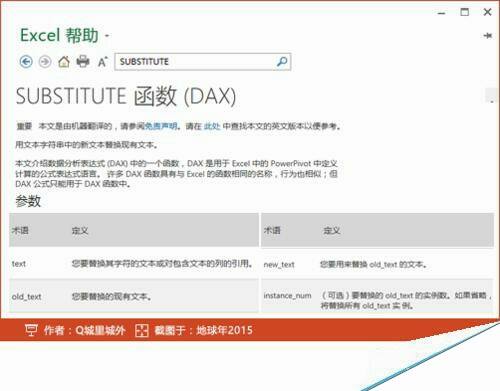Close the Excel Help window
The image size is (500, 391).
tap(487, 12)
